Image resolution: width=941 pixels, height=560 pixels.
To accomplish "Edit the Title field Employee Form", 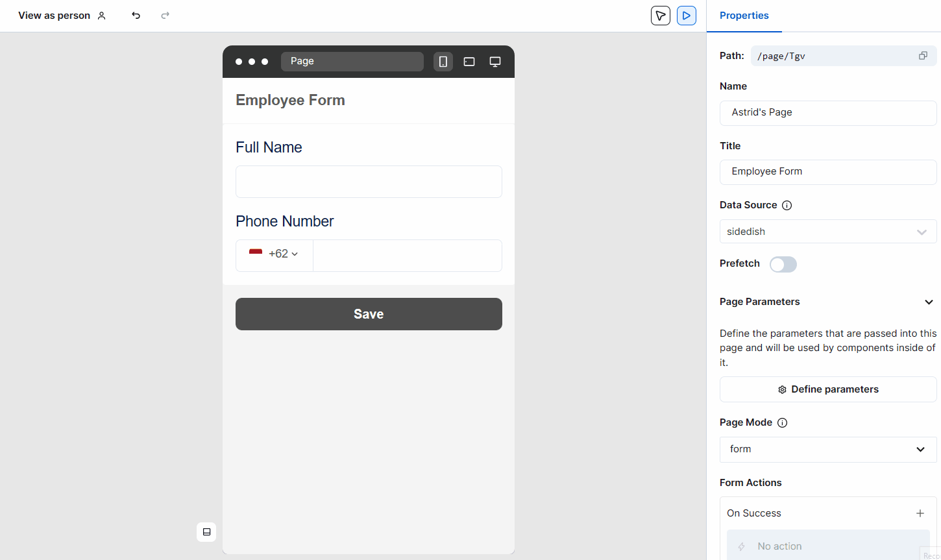I will [828, 172].
